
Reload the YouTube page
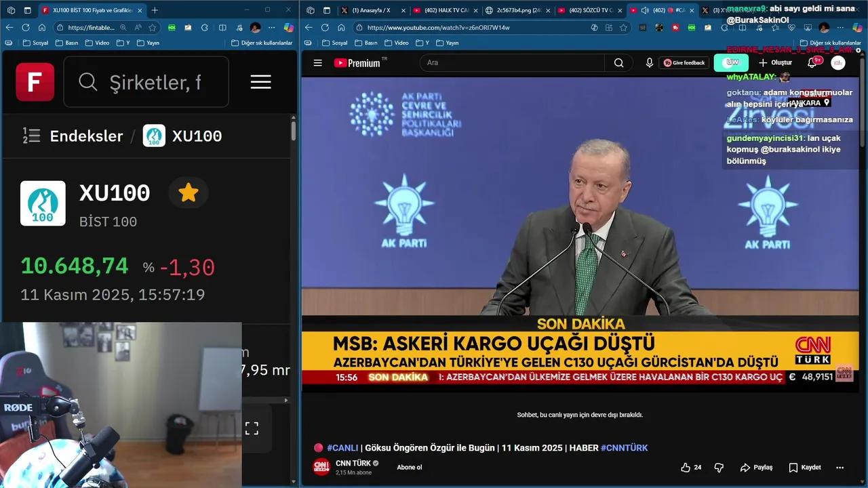tap(325, 28)
